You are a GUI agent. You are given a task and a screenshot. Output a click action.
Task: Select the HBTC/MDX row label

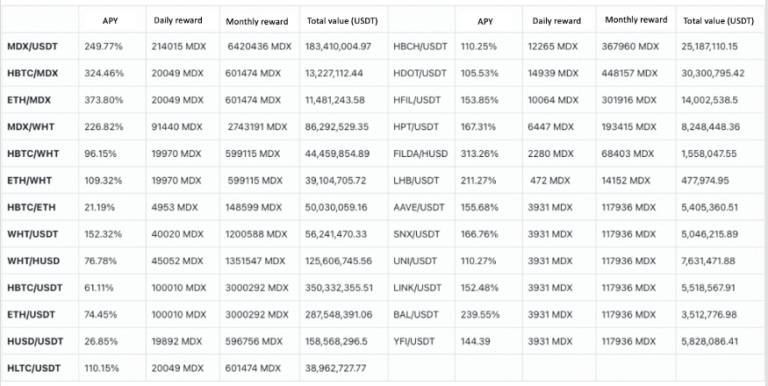pyautogui.click(x=32, y=73)
